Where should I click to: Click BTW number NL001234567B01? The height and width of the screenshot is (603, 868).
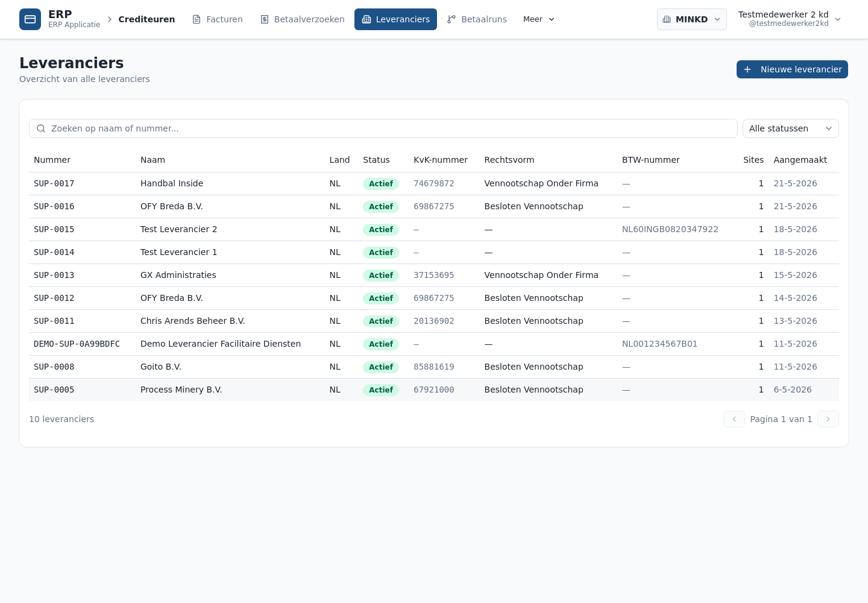coord(660,344)
